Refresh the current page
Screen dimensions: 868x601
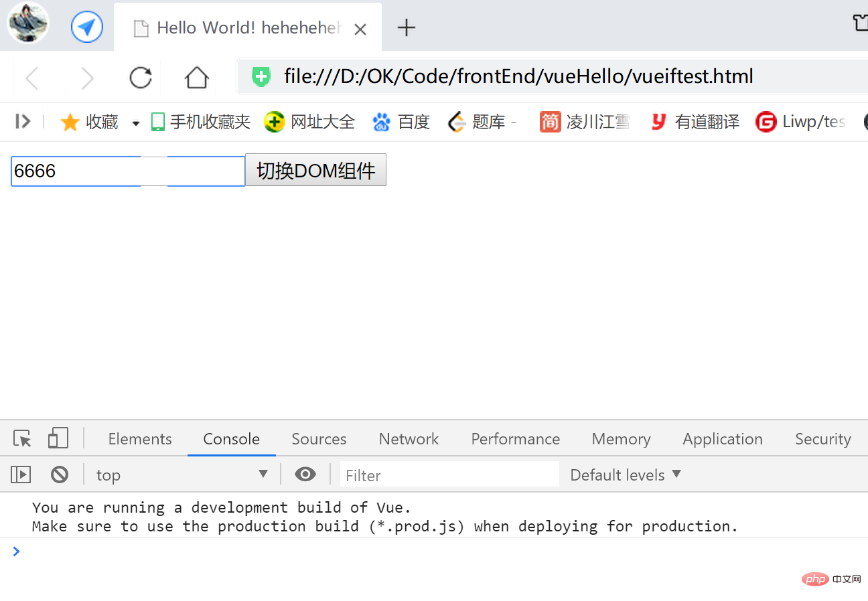tap(140, 77)
